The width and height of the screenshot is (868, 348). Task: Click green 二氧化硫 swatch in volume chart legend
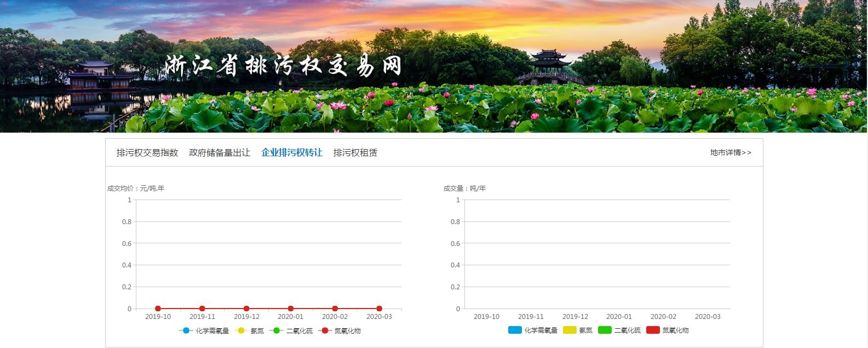pyautogui.click(x=605, y=330)
